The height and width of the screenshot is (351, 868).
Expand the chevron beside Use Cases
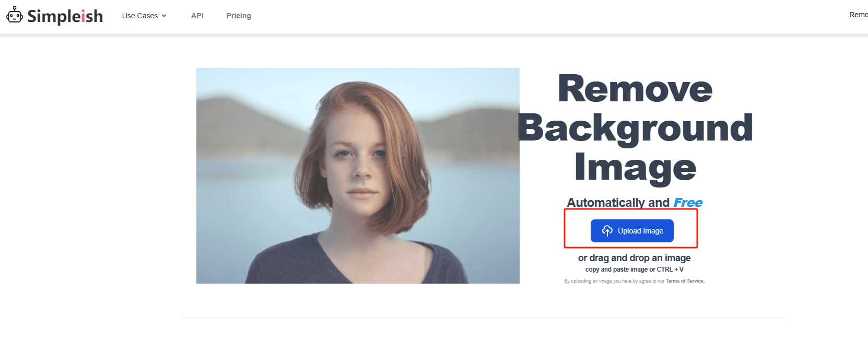[x=164, y=16]
